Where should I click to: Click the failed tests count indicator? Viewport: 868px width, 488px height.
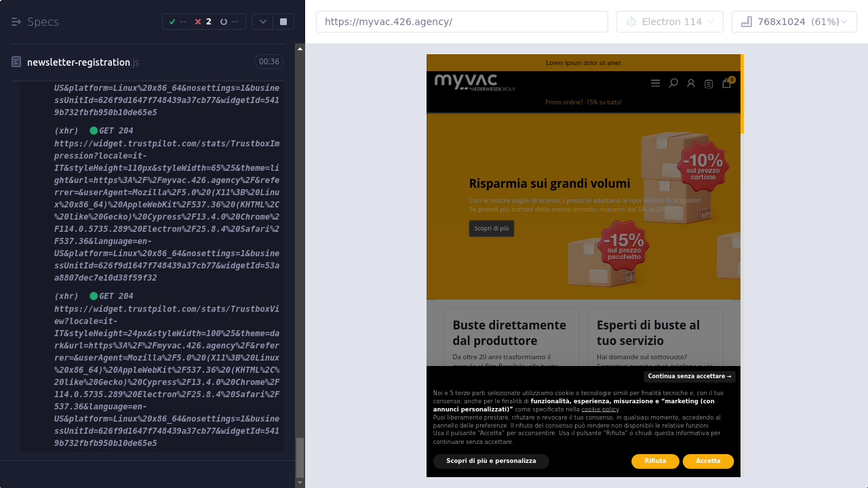pos(203,22)
